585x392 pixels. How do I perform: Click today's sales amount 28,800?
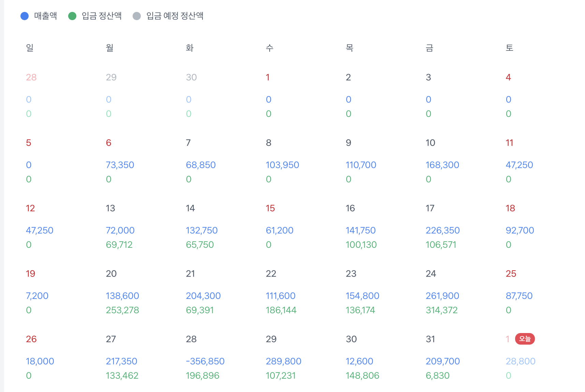click(x=521, y=361)
